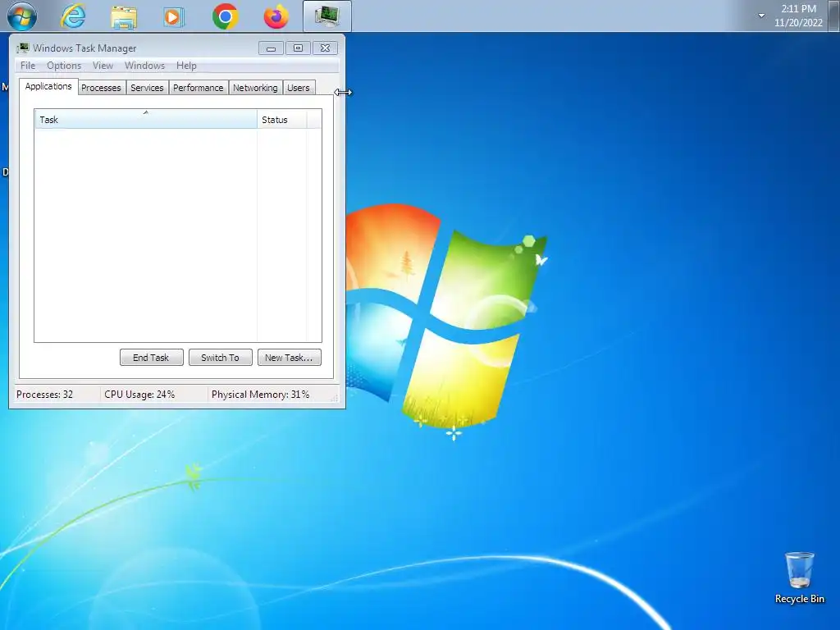Open the Windows Start orb
This screenshot has width=840, height=630.
[22, 16]
